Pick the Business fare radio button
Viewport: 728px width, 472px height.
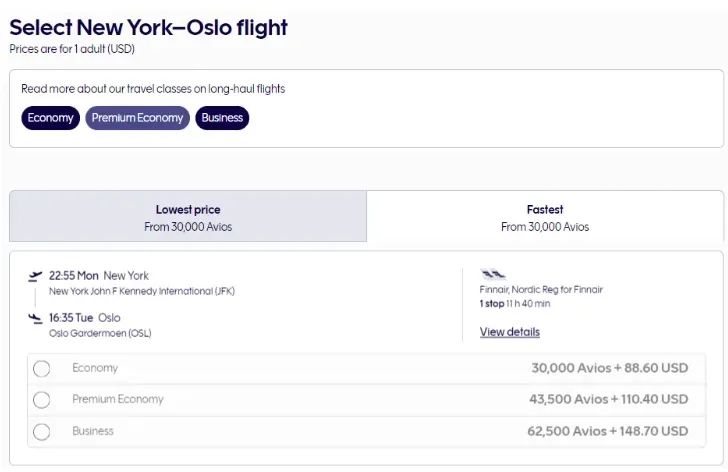click(x=42, y=432)
